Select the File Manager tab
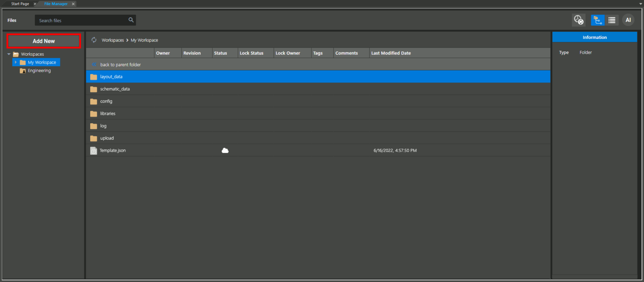644x282 pixels. click(x=56, y=4)
